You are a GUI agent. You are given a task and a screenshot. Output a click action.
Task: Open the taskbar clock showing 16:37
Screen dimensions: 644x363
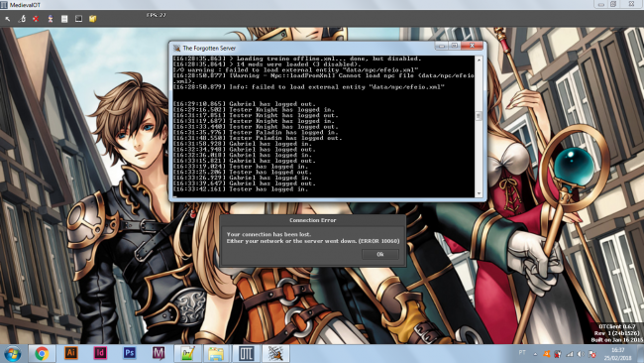point(617,354)
